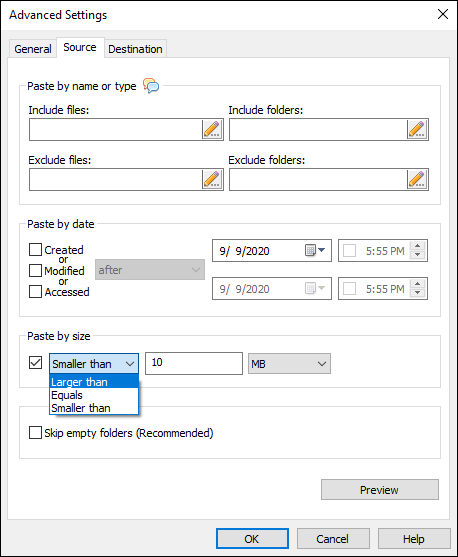Open Help for Advanced Settings

coord(414,539)
